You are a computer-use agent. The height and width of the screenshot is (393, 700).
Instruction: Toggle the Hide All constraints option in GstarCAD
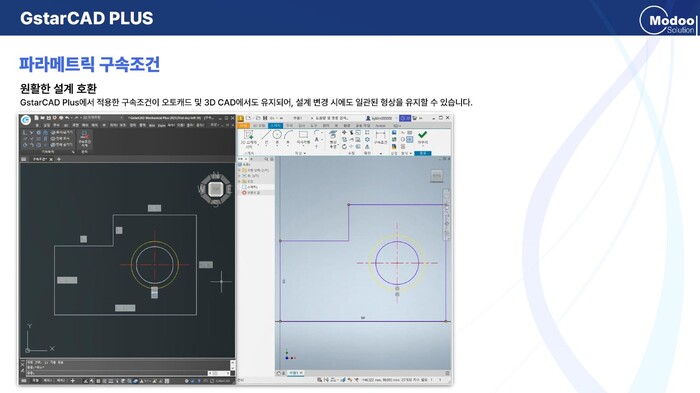point(61,145)
